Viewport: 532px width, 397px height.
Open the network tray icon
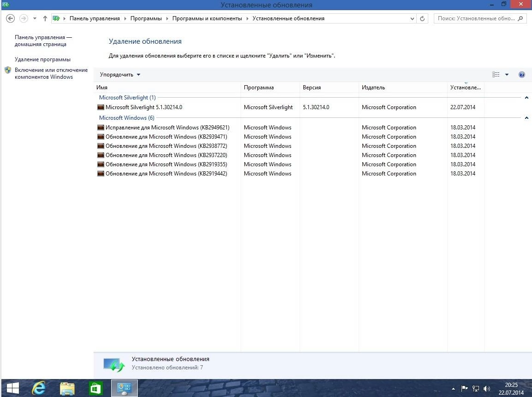click(476, 389)
